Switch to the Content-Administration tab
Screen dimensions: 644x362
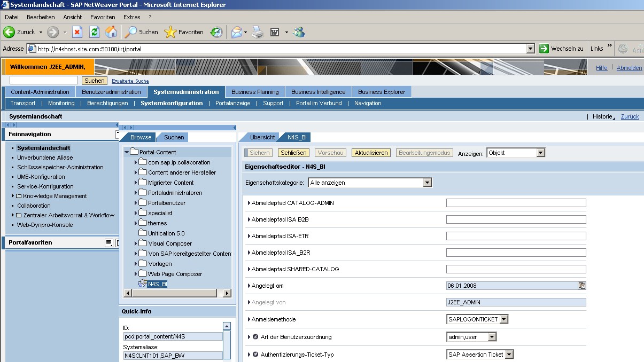tap(40, 92)
